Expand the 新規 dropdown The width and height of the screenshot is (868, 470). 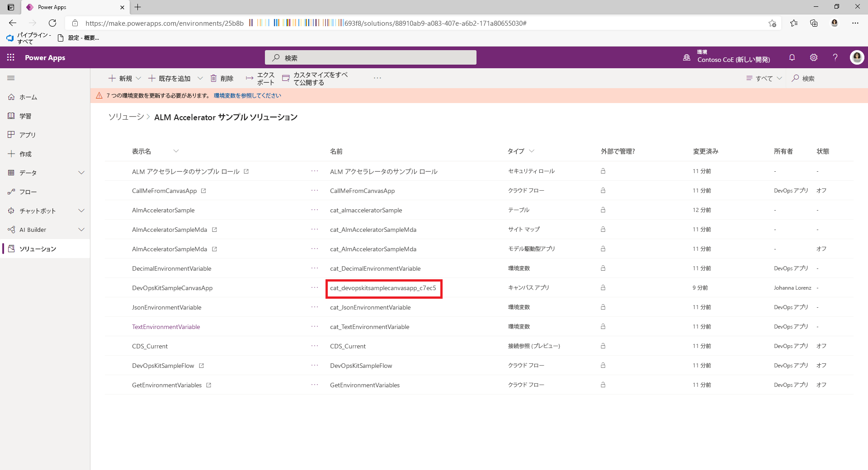(138, 78)
